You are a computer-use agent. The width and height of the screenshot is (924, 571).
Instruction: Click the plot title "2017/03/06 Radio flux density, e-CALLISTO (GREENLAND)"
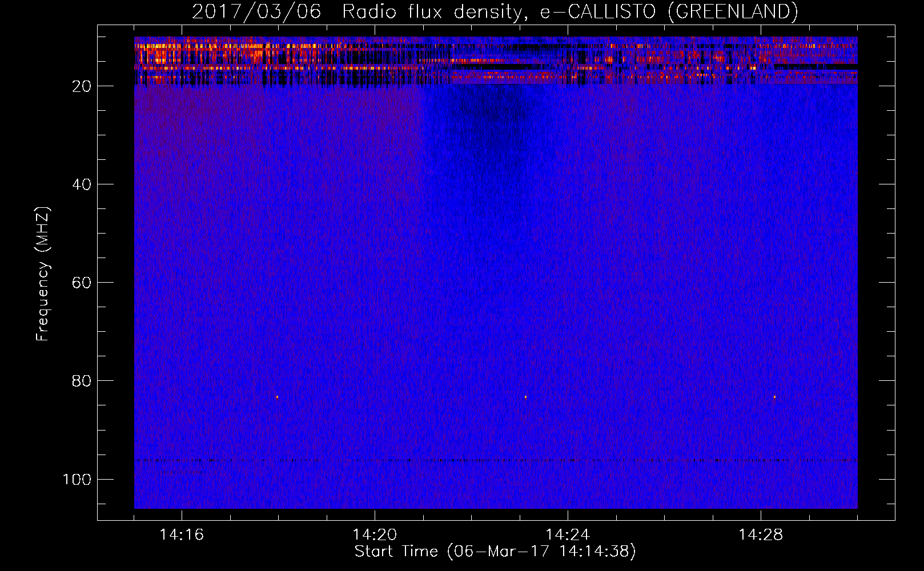click(495, 11)
